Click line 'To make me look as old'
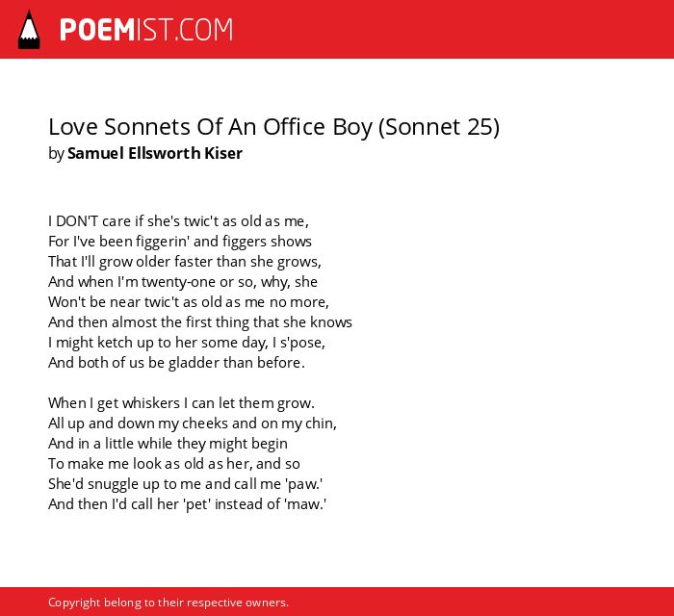Screen dimensions: 674x616 click(174, 464)
